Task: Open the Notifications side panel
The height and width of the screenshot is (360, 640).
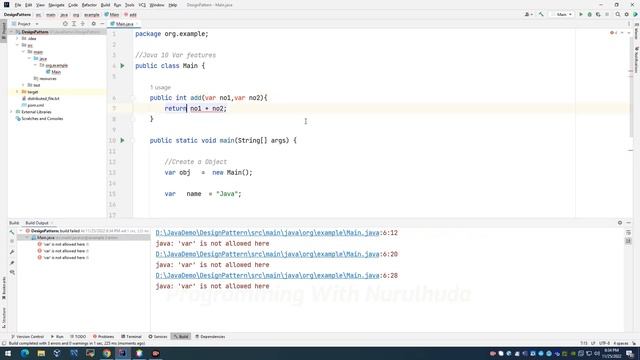Action: click(x=636, y=59)
